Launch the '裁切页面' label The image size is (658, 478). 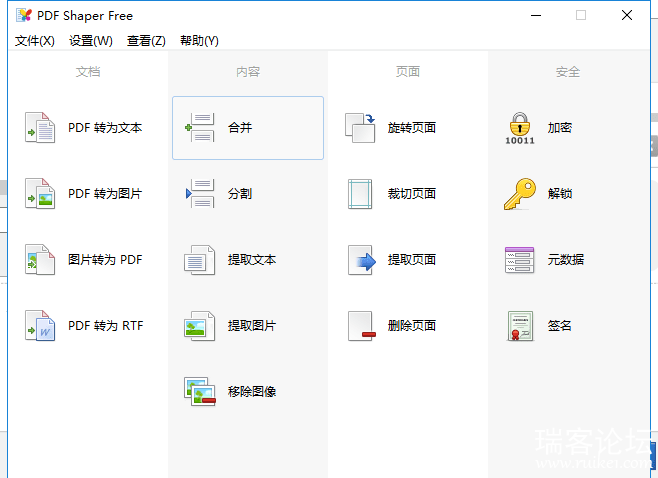412,193
